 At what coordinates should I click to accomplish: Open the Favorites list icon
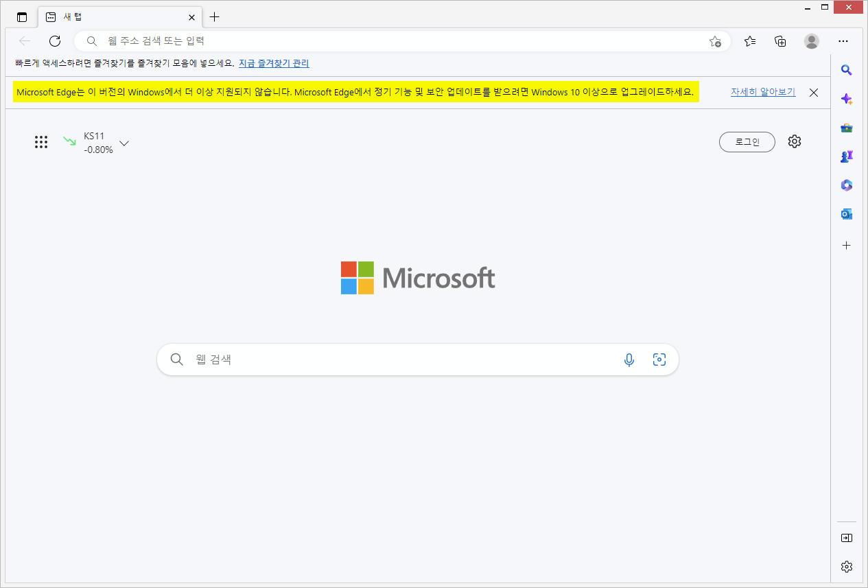[750, 41]
